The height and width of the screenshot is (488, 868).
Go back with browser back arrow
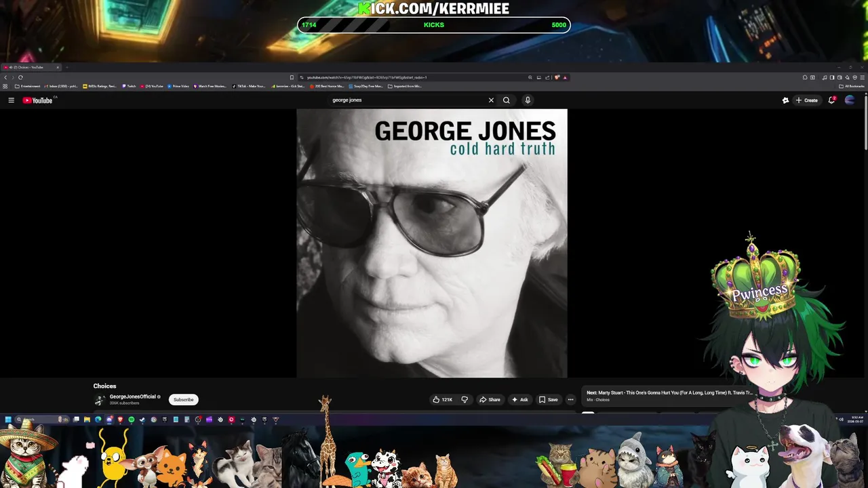5,77
